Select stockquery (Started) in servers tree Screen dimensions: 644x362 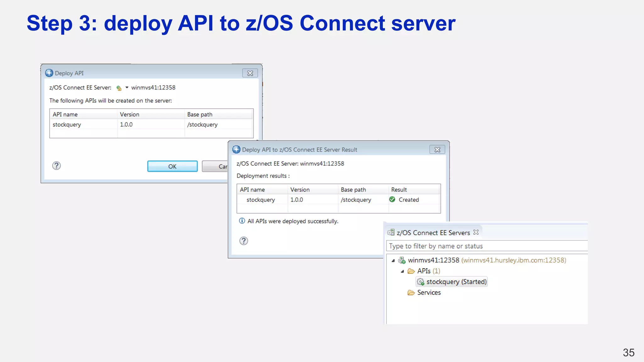pyautogui.click(x=456, y=282)
